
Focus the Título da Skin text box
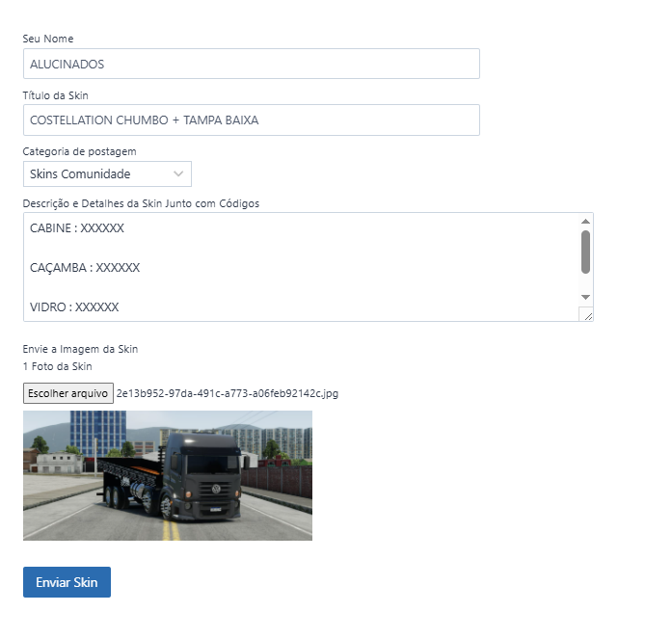(x=251, y=120)
